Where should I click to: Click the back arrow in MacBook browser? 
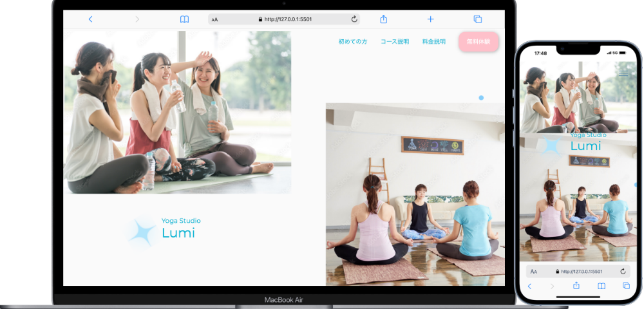[x=90, y=19]
